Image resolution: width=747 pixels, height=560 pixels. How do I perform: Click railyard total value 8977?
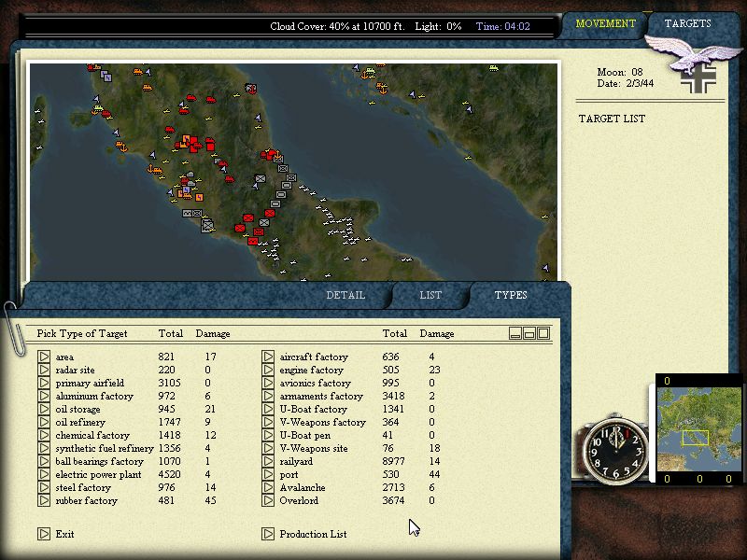[393, 461]
